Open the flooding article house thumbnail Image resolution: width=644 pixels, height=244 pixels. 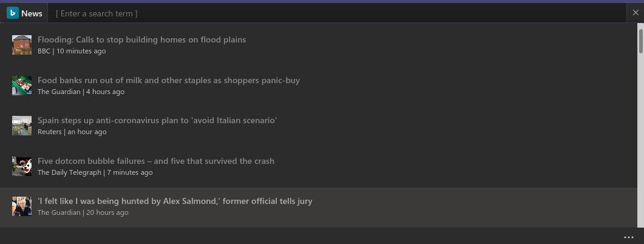tap(22, 45)
